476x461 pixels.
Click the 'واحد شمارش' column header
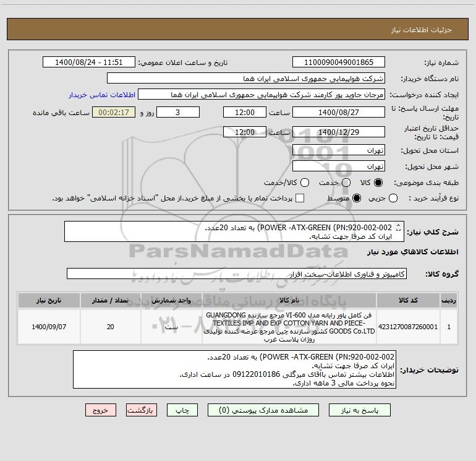(x=171, y=300)
